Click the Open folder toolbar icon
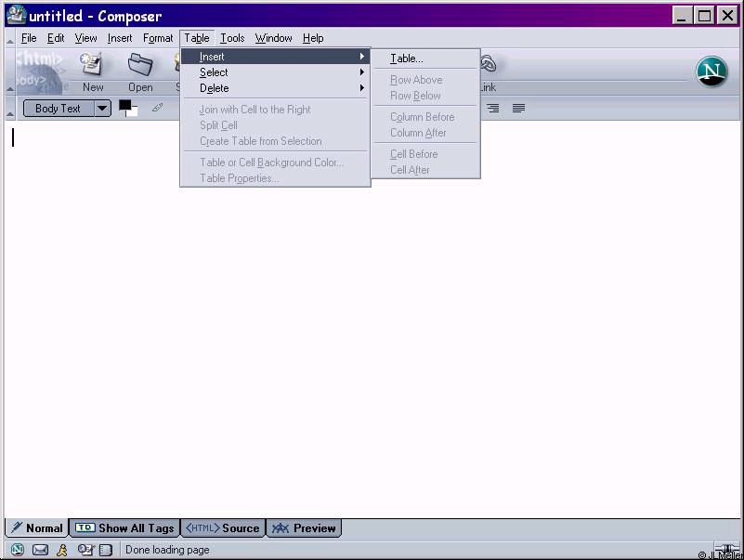The width and height of the screenshot is (744, 560). pyautogui.click(x=140, y=64)
